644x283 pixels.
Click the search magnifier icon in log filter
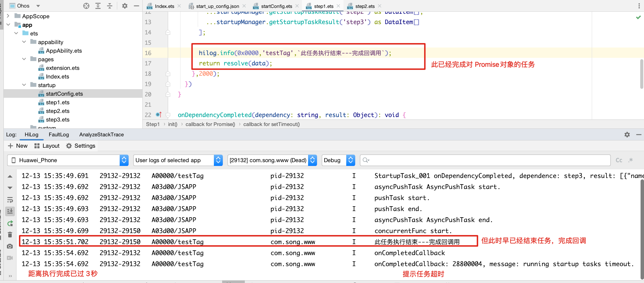pos(366,160)
